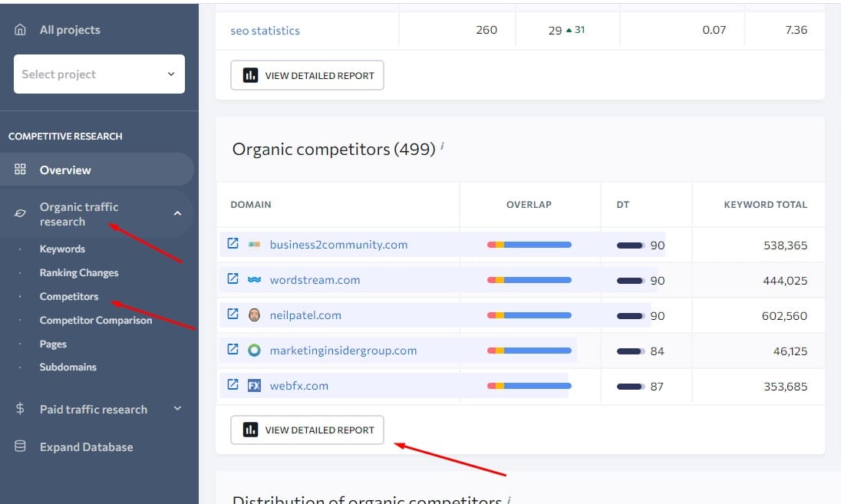Viewport: 841px width, 504px height.
Task: Click keyword total 46,125
Action: [x=790, y=351]
